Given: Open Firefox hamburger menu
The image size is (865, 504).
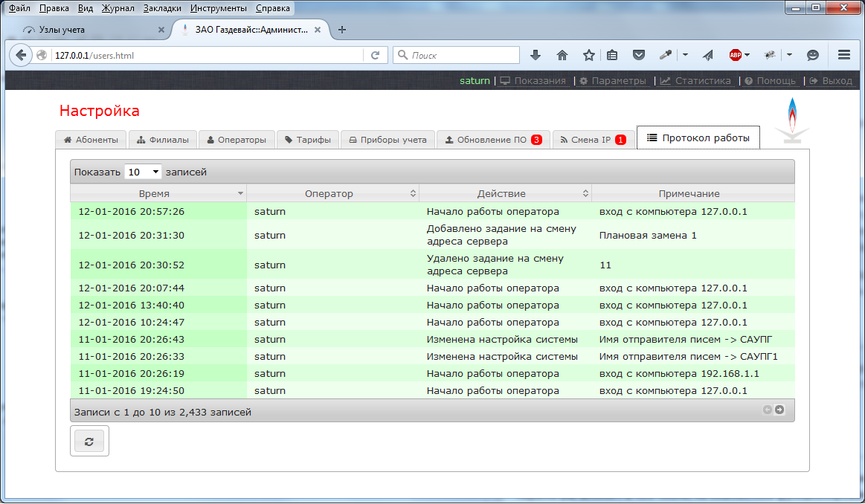Looking at the screenshot, I should coord(843,55).
